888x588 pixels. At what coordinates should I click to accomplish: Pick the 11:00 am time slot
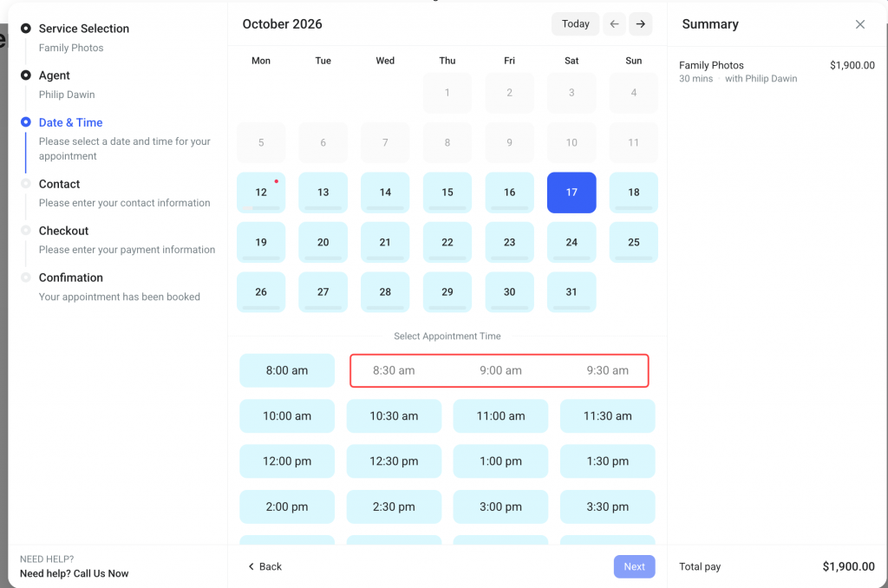tap(500, 415)
